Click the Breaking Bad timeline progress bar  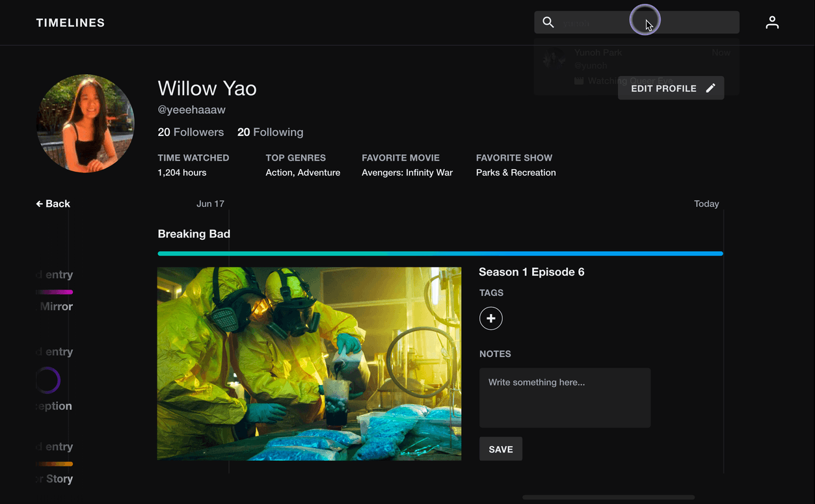click(x=440, y=253)
